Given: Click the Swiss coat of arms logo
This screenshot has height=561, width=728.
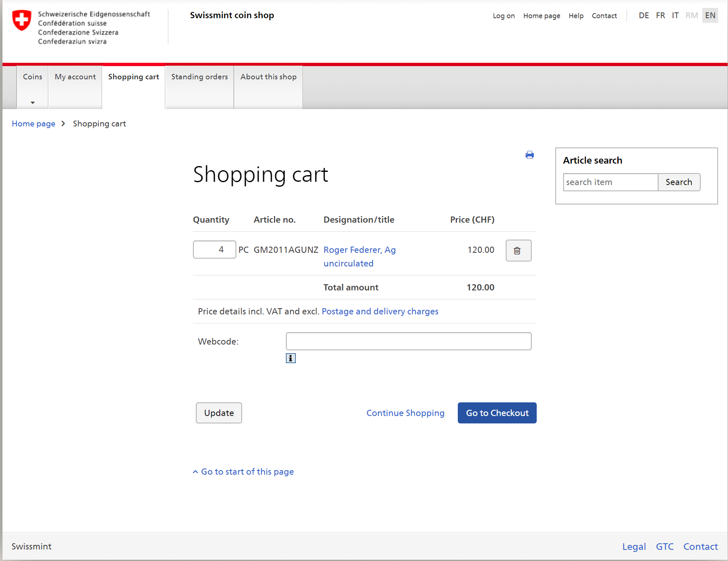Looking at the screenshot, I should coord(21,20).
